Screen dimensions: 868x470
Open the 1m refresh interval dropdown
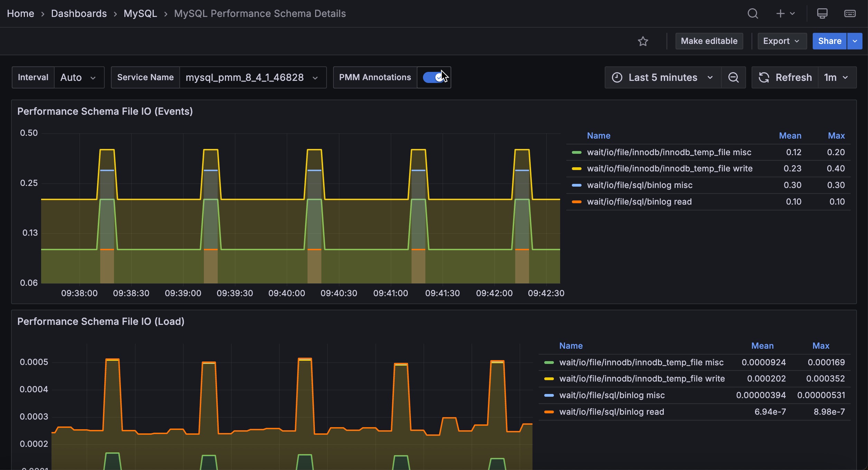click(x=836, y=77)
